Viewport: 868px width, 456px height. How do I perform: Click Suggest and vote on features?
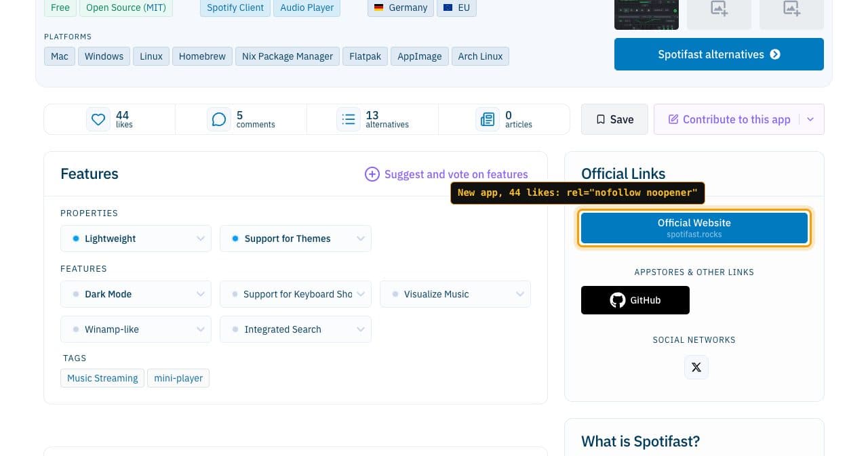(446, 174)
